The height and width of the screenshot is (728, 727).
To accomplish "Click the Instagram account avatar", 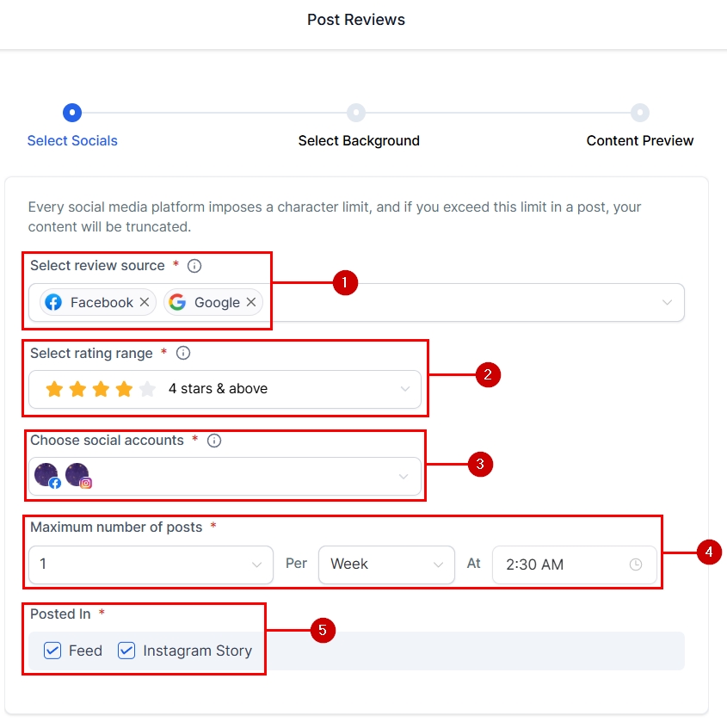I will coord(77,475).
